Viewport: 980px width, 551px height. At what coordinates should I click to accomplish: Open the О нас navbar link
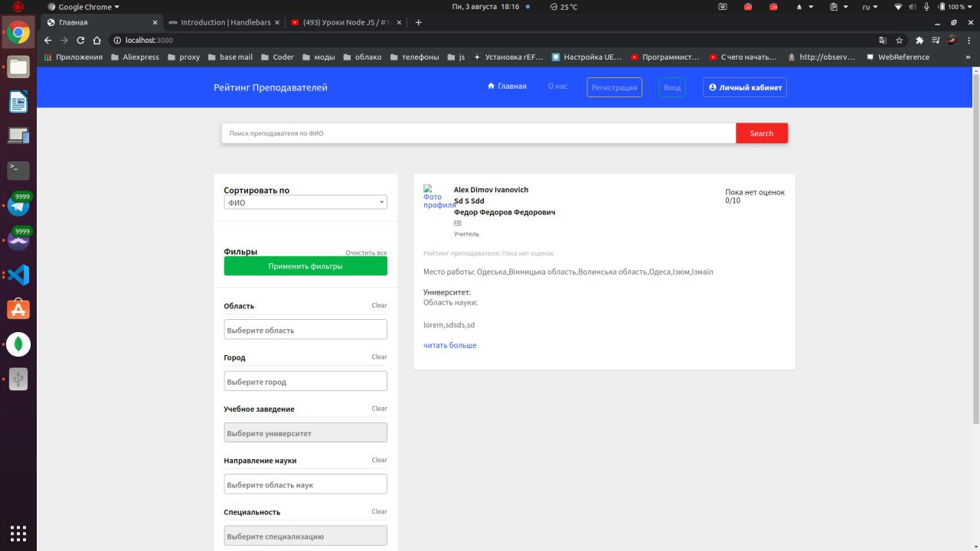coord(557,86)
